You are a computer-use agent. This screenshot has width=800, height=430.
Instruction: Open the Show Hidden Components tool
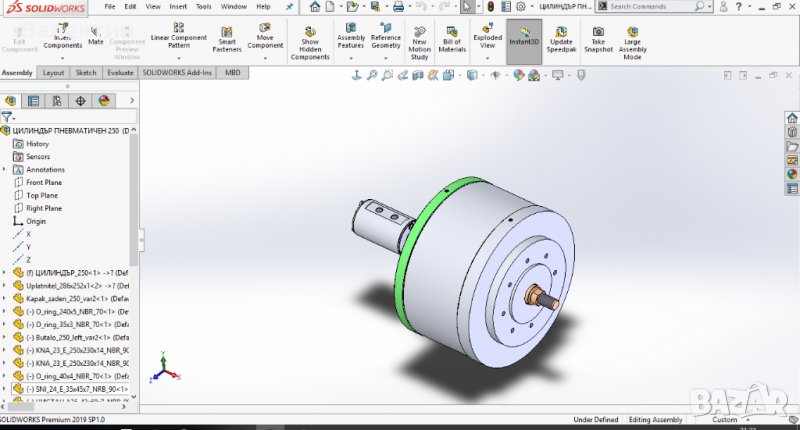(x=310, y=40)
